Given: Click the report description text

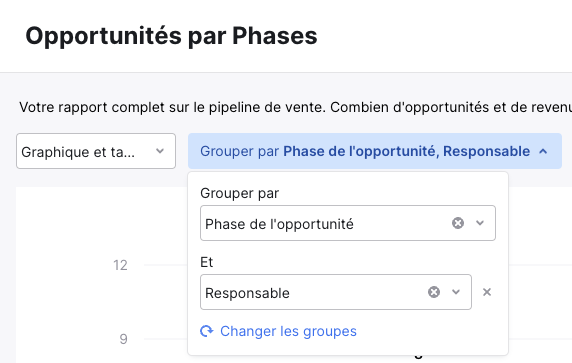Looking at the screenshot, I should (x=295, y=107).
